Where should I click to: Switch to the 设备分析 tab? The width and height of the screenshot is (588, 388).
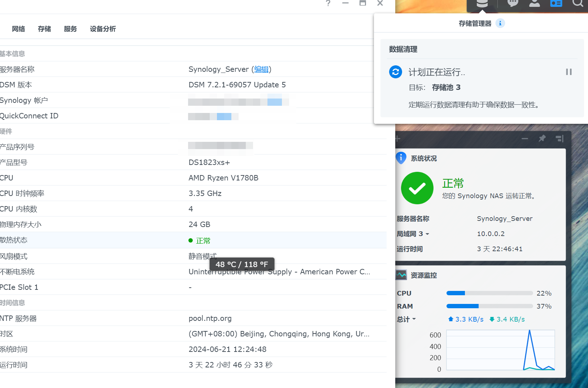(103, 29)
